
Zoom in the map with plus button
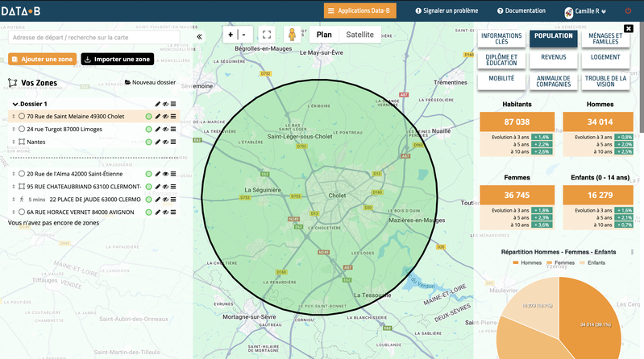coord(231,35)
